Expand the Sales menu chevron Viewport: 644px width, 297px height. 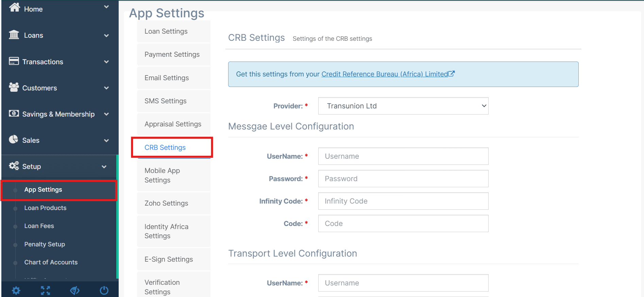(106, 140)
